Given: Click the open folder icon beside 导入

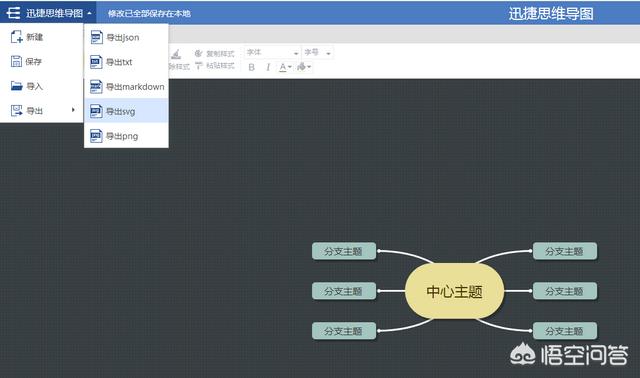Looking at the screenshot, I should click(x=16, y=86).
